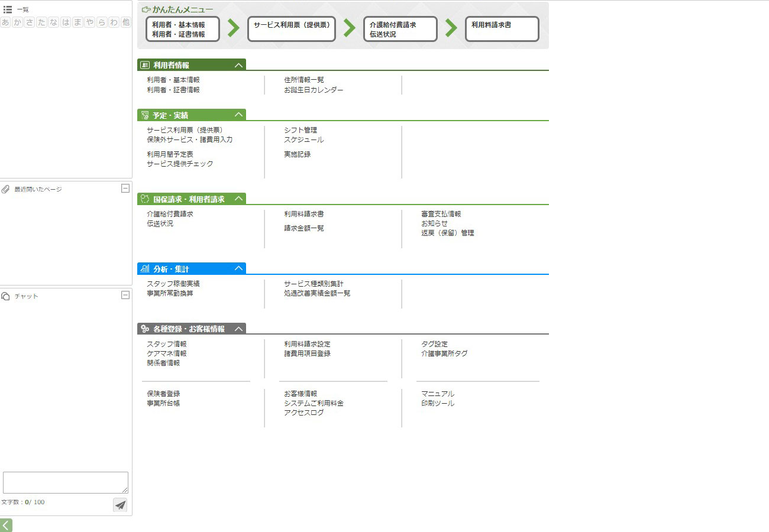Filter the list by あ kana button
The image size is (769, 532).
point(6,22)
